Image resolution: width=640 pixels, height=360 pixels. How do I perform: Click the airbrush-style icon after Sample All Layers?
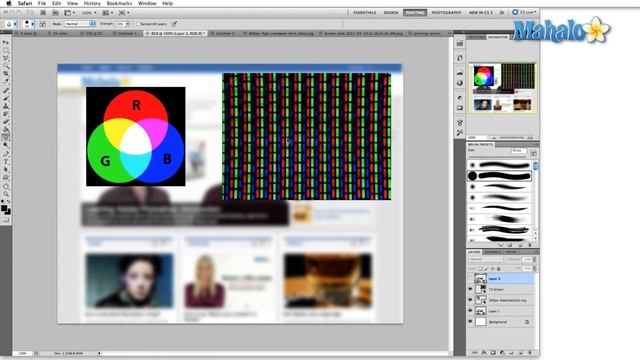point(174,24)
